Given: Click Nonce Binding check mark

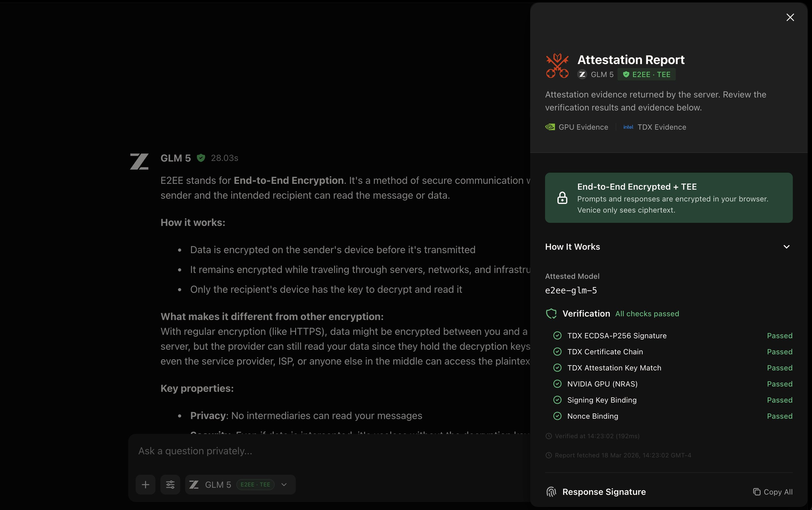Looking at the screenshot, I should pyautogui.click(x=557, y=416).
